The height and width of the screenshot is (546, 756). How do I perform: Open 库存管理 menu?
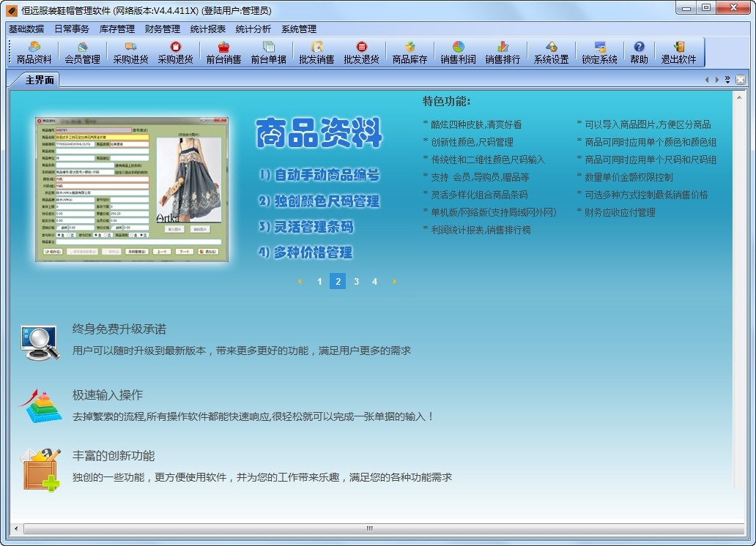click(117, 29)
